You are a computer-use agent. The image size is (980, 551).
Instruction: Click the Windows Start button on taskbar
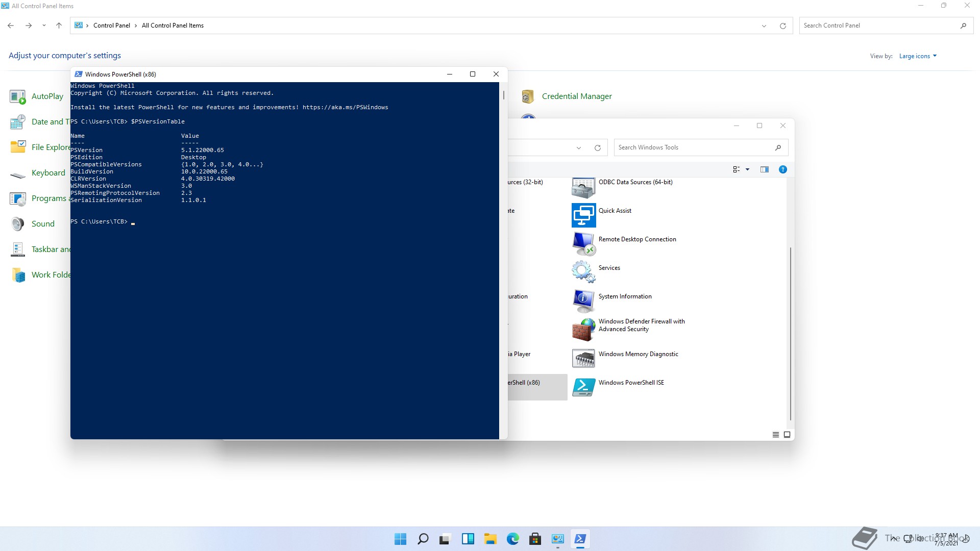[401, 539]
